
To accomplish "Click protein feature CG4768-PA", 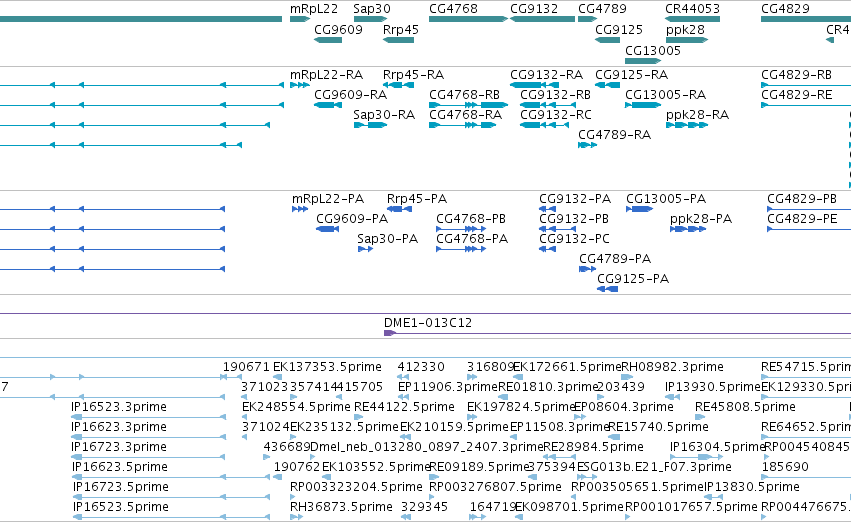I will coord(472,239).
